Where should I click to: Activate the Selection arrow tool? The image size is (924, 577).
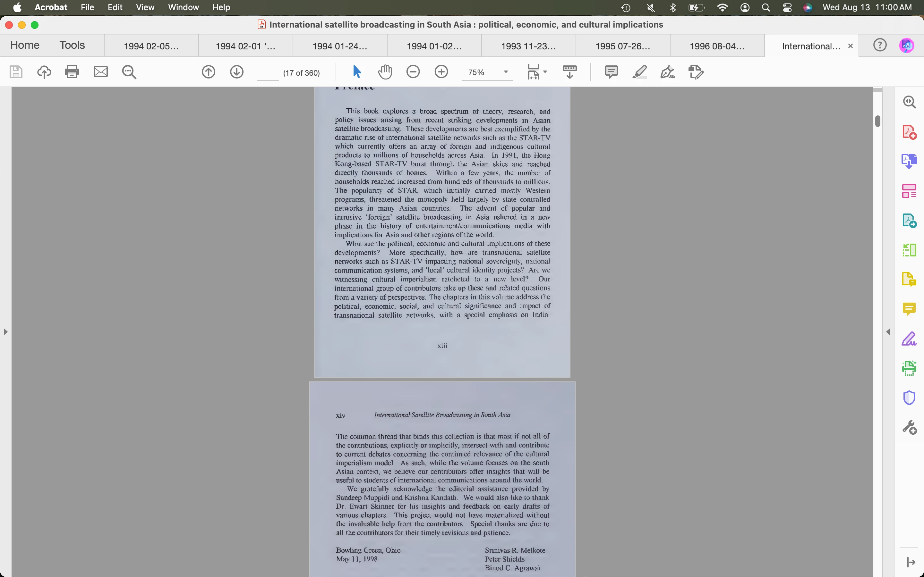(357, 72)
